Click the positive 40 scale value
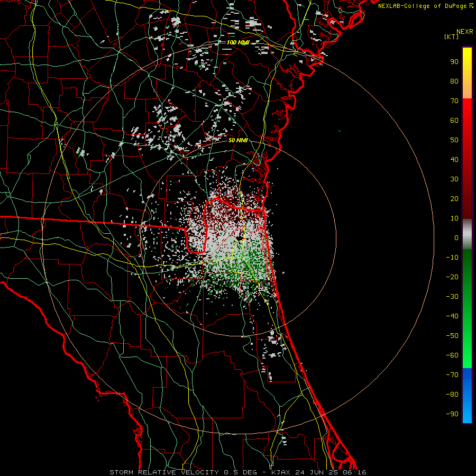This screenshot has width=476, height=476. (x=454, y=160)
